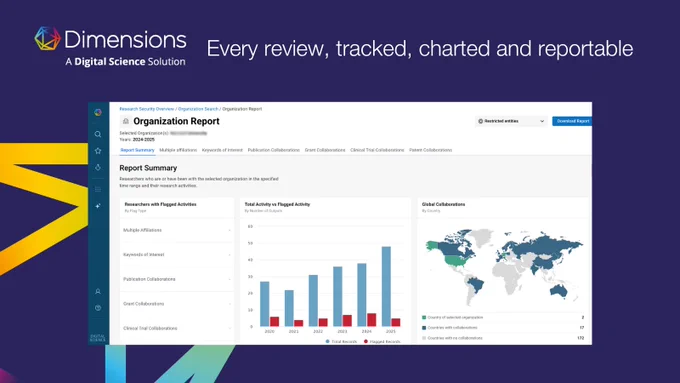Image resolution: width=680 pixels, height=383 pixels.
Task: Click the Global Collaborations card title
Action: [x=444, y=204]
